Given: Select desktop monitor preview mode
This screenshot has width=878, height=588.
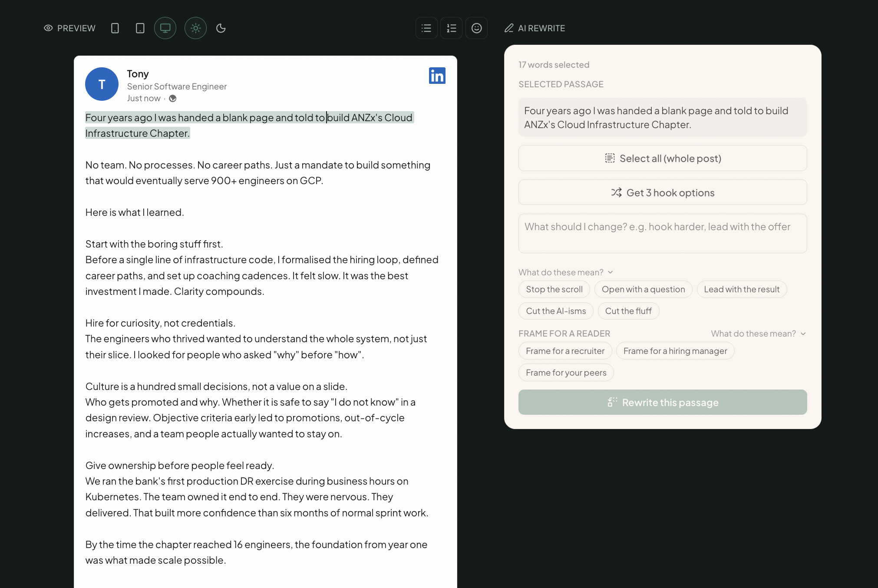Looking at the screenshot, I should (165, 28).
